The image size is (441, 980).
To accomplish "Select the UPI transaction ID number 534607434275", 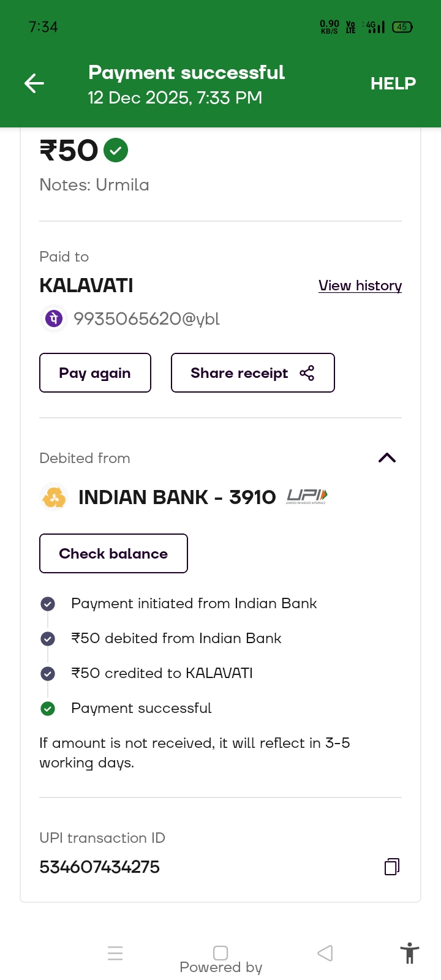I will [x=100, y=867].
